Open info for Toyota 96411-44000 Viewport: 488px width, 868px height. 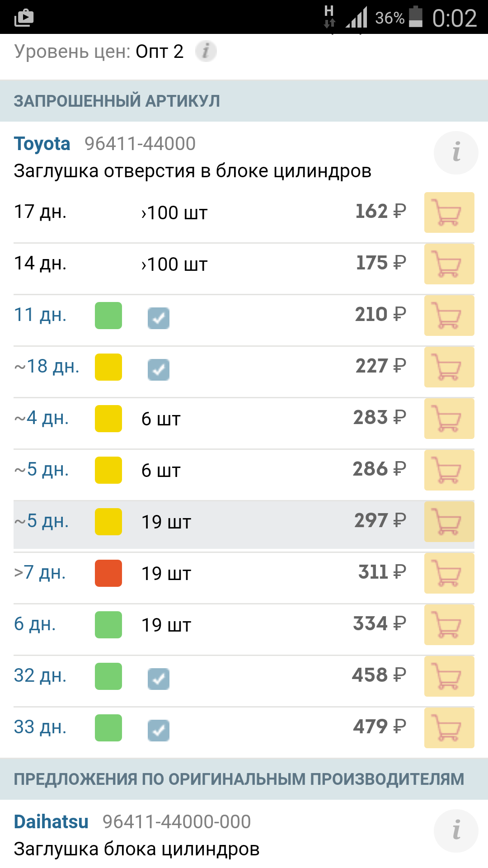(x=455, y=153)
